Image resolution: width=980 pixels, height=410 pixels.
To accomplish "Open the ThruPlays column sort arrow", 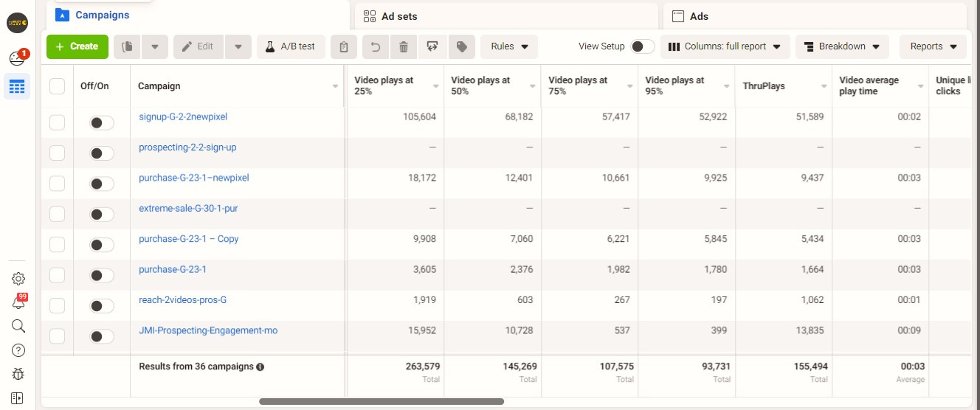I will tap(824, 86).
